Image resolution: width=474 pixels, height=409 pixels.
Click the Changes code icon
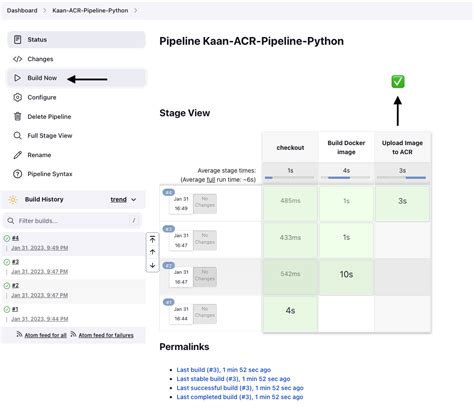17,59
